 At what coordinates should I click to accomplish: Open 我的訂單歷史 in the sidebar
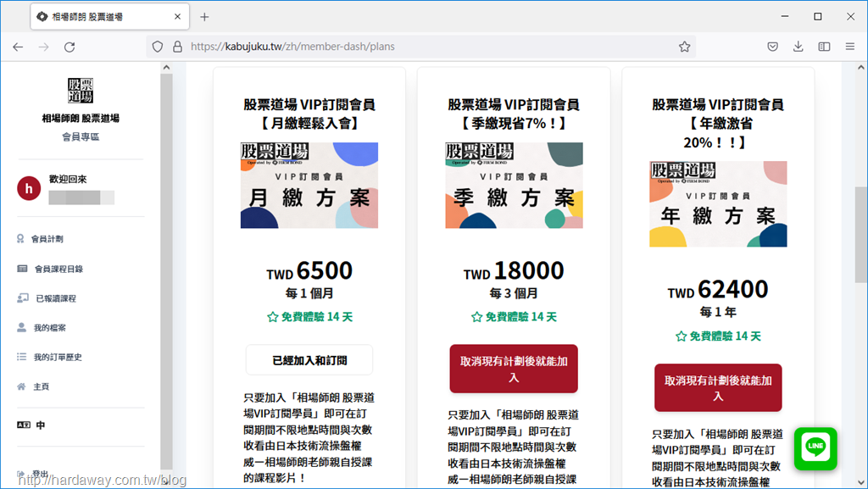point(58,358)
